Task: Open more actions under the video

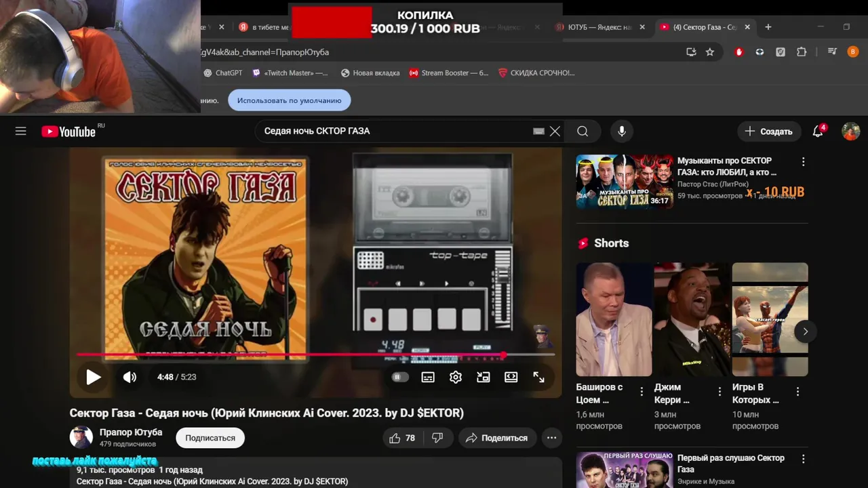Action: (552, 438)
